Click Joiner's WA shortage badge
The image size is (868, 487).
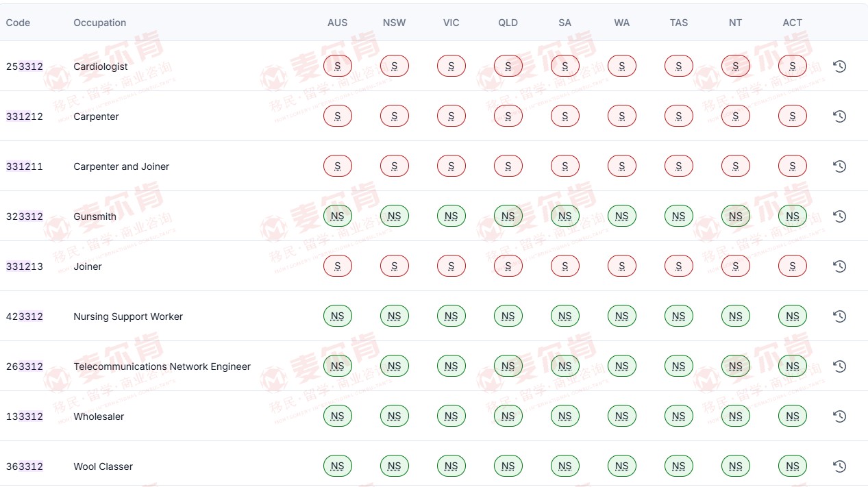pyautogui.click(x=621, y=266)
